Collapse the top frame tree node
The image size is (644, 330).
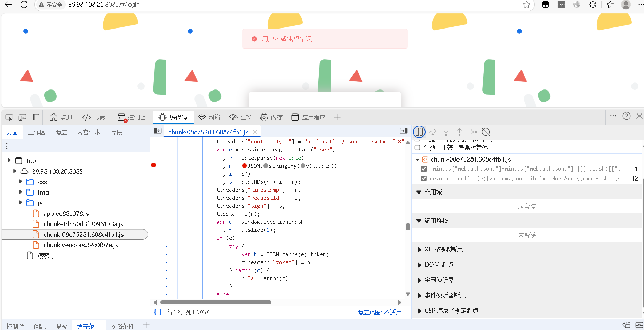pyautogui.click(x=9, y=160)
